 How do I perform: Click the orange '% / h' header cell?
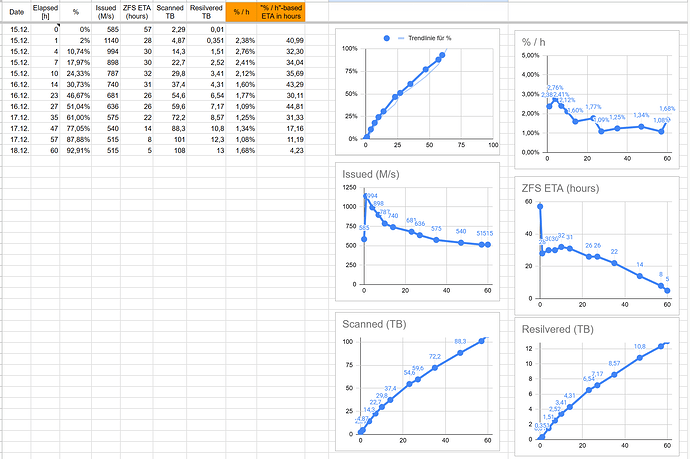(241, 12)
